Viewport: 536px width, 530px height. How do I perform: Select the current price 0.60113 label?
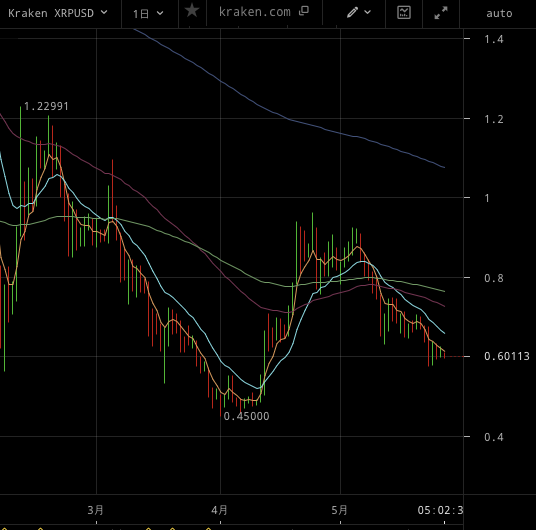507,356
